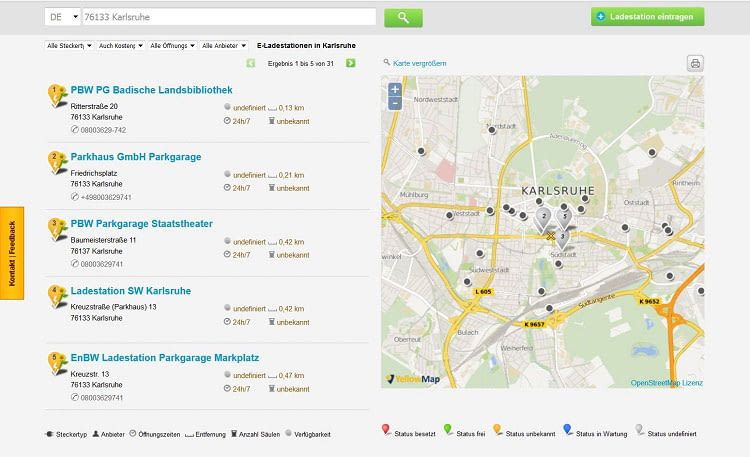
Task: Open EnBW Ladestation Parkgarage Markplatz result
Action: (165, 358)
